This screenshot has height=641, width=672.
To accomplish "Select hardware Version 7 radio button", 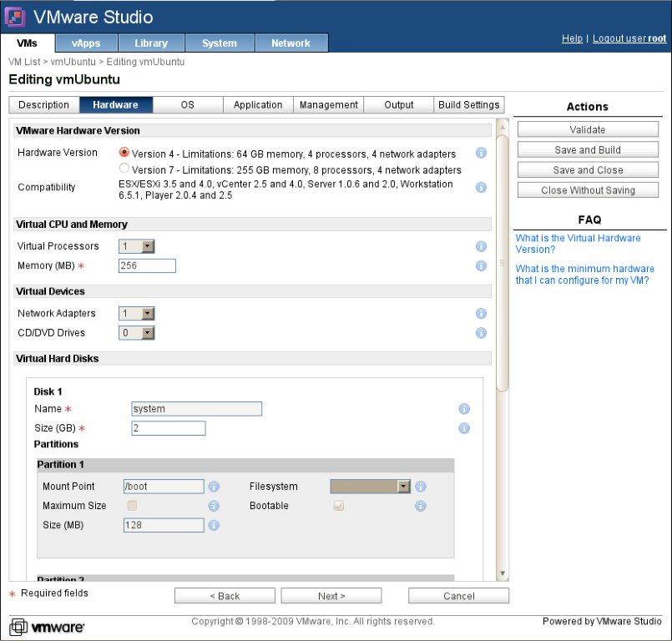I will point(124,168).
